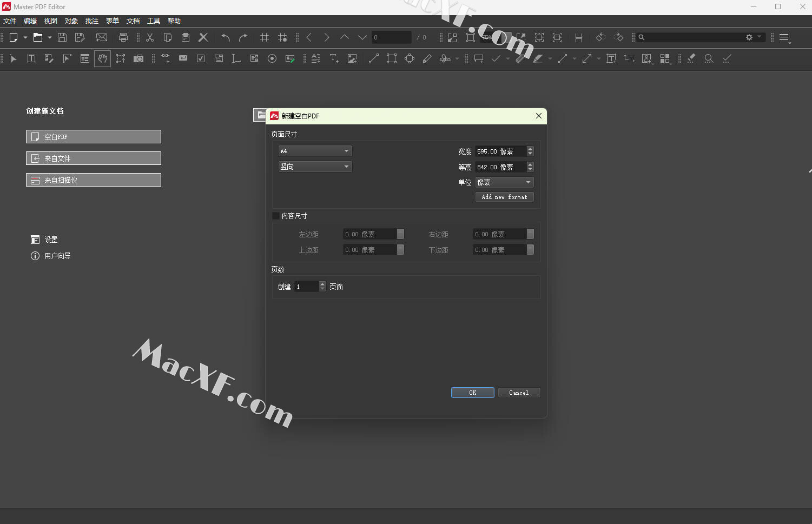Select the form checkbox field tool

coord(201,58)
